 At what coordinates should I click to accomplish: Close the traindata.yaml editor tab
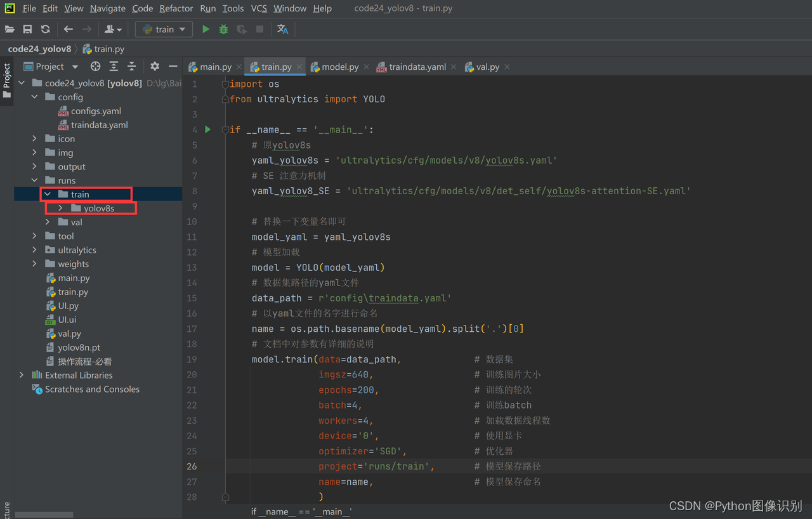point(454,67)
